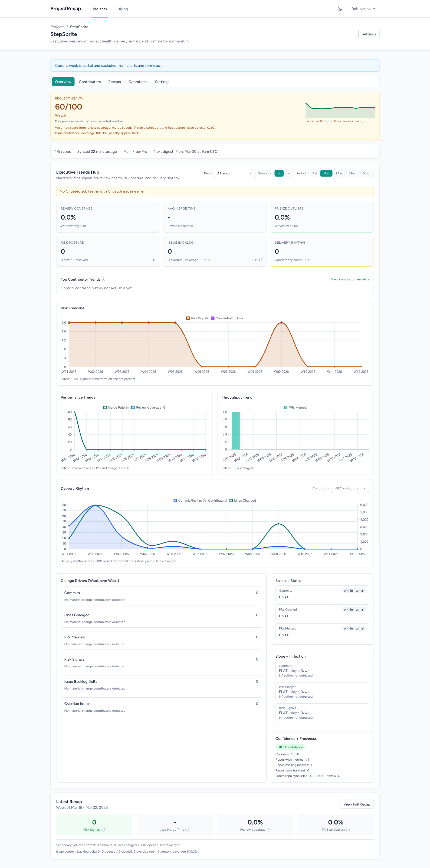Click info icon beside Top Contributor Trends
430x868 pixels.
pyautogui.click(x=104, y=279)
